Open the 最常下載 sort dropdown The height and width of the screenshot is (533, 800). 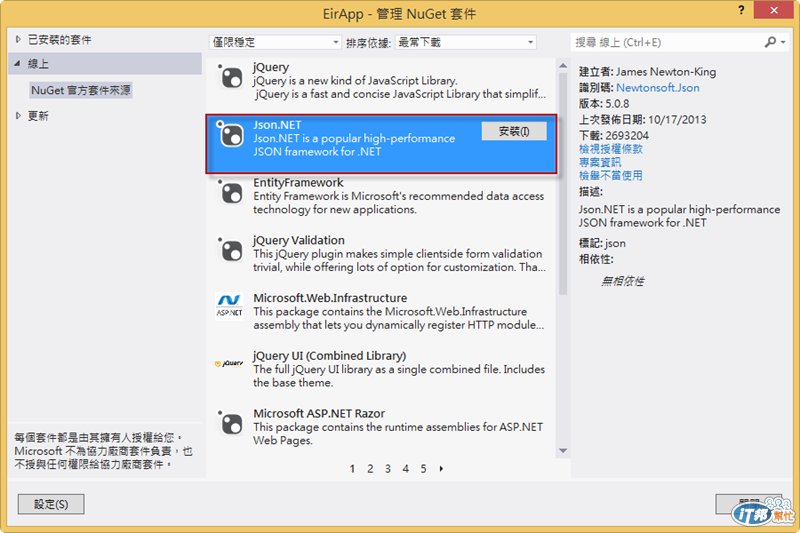point(465,42)
